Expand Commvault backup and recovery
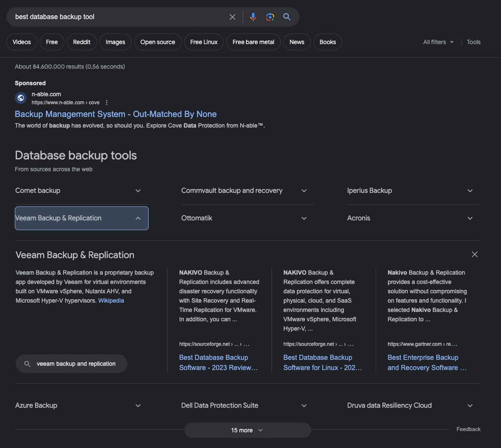This screenshot has width=501, height=448. (x=248, y=191)
